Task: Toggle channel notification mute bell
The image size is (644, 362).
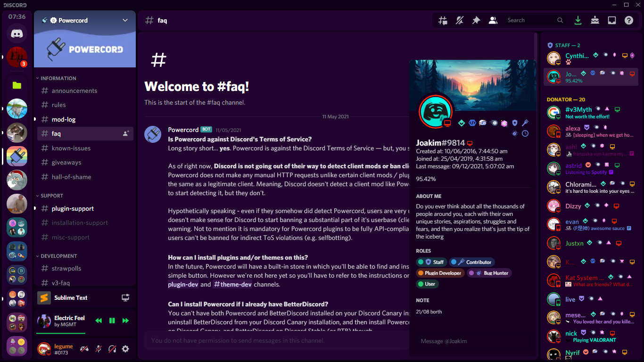Action: (x=459, y=20)
